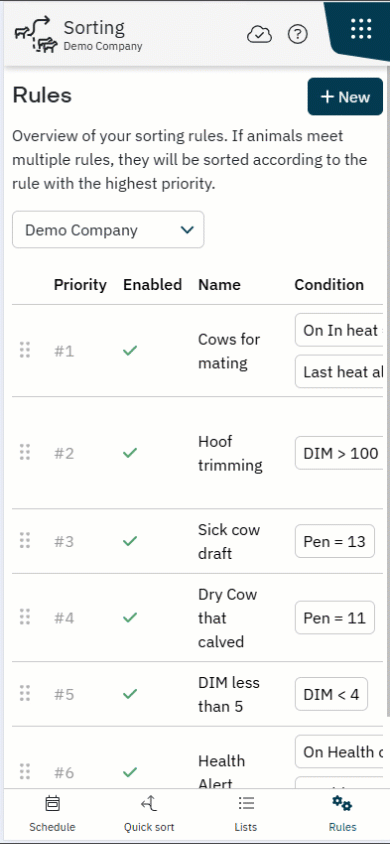Click the Sorting cow logo icon
This screenshot has width=390, height=844.
pos(35,34)
